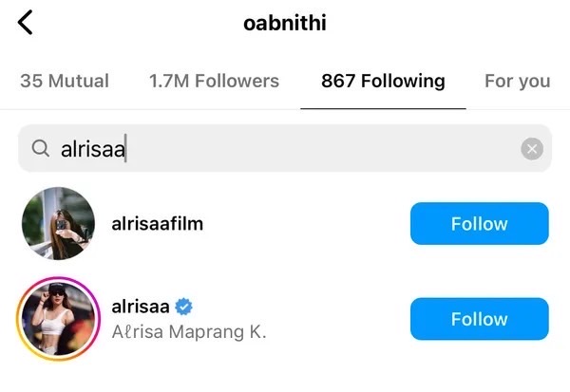570x392 pixels.
Task: Select the 867 Following tab
Action: (383, 81)
